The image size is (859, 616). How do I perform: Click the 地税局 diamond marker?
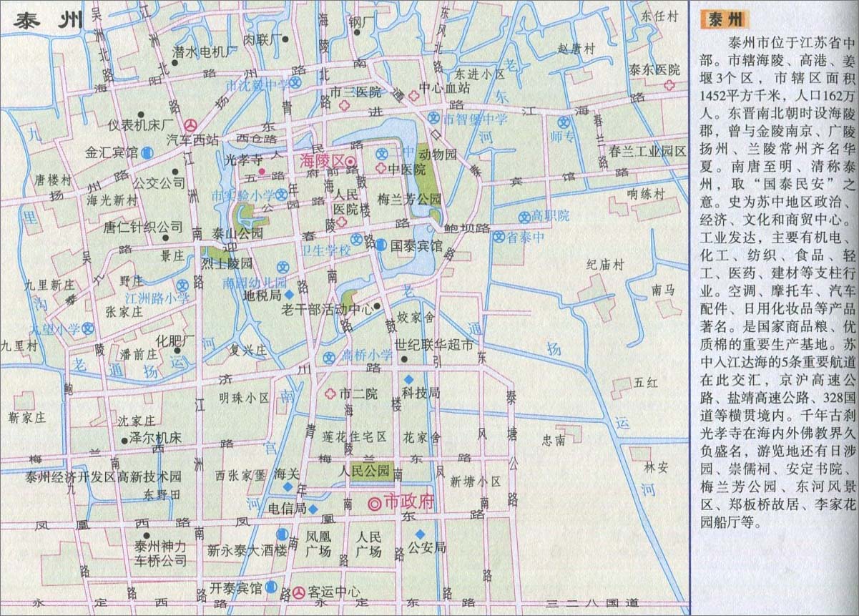pos(288,294)
